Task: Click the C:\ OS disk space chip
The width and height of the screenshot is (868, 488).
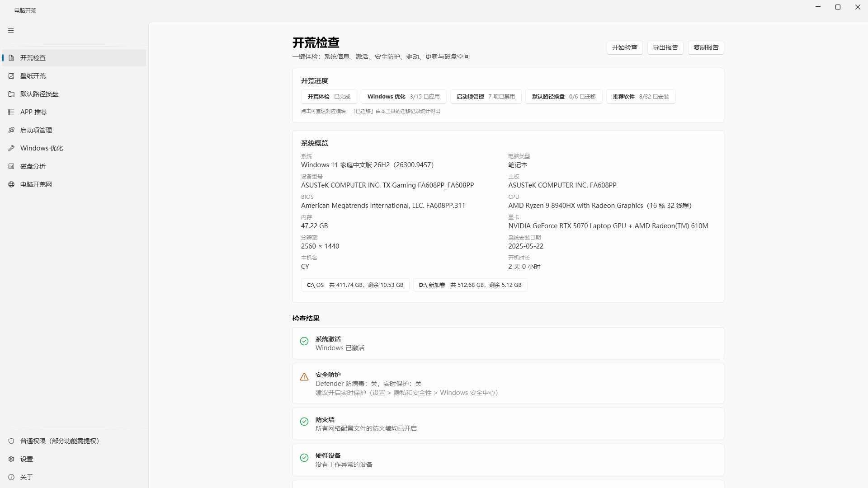Action: [355, 285]
